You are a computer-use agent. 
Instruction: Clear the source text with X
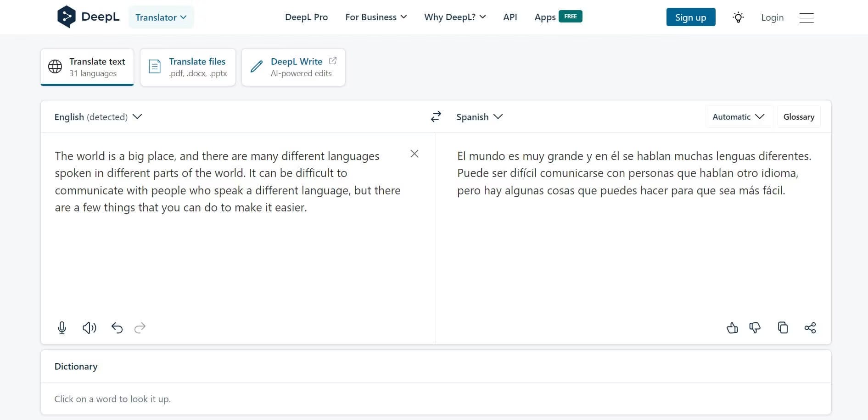414,154
